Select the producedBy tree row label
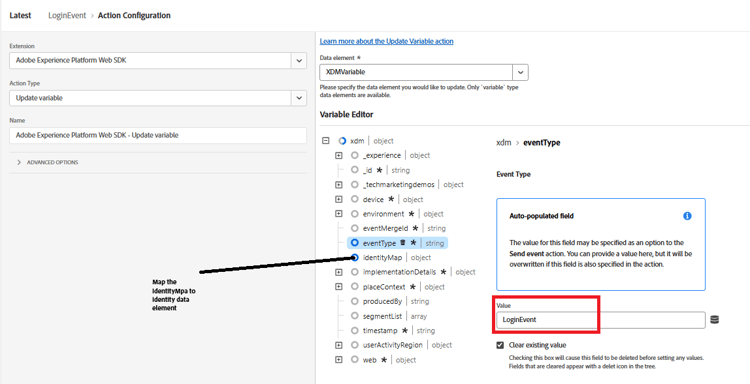This screenshot has height=384, width=750. (382, 301)
